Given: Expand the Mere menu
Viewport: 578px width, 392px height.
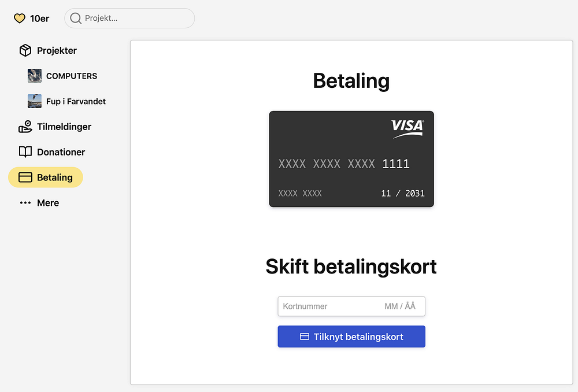Looking at the screenshot, I should (48, 203).
